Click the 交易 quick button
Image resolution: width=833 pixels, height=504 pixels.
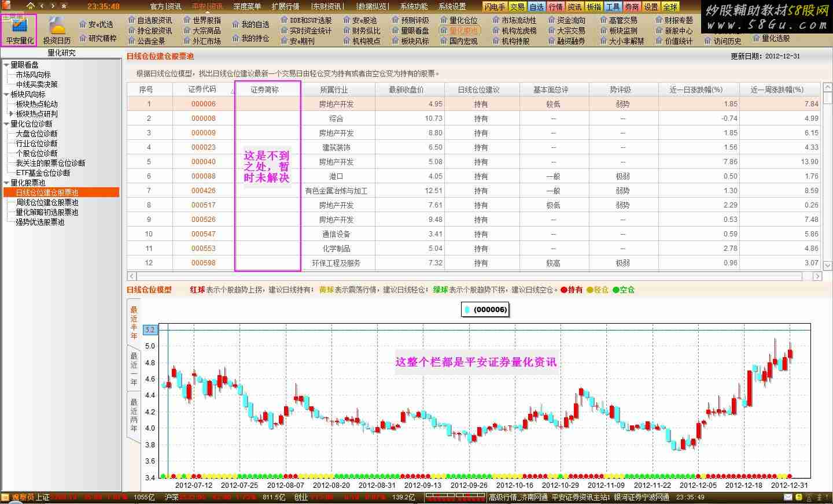point(517,7)
